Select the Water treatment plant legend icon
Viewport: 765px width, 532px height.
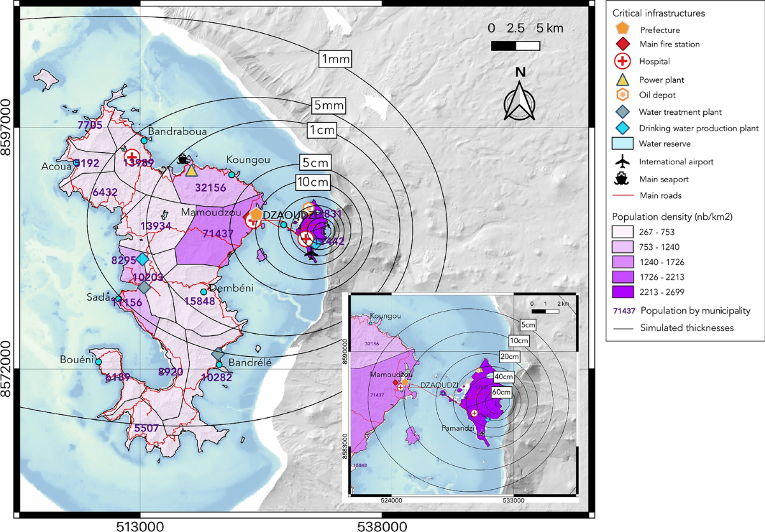click(x=623, y=112)
